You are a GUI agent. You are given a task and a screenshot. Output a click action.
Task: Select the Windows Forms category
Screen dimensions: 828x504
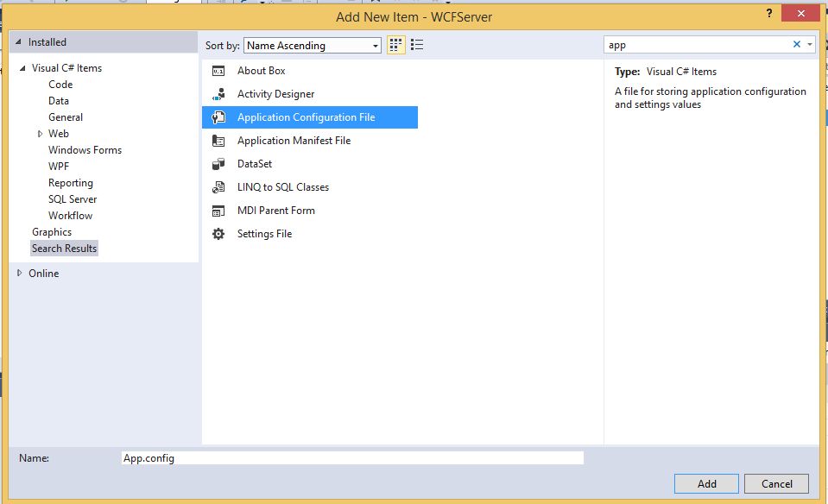[x=85, y=149]
